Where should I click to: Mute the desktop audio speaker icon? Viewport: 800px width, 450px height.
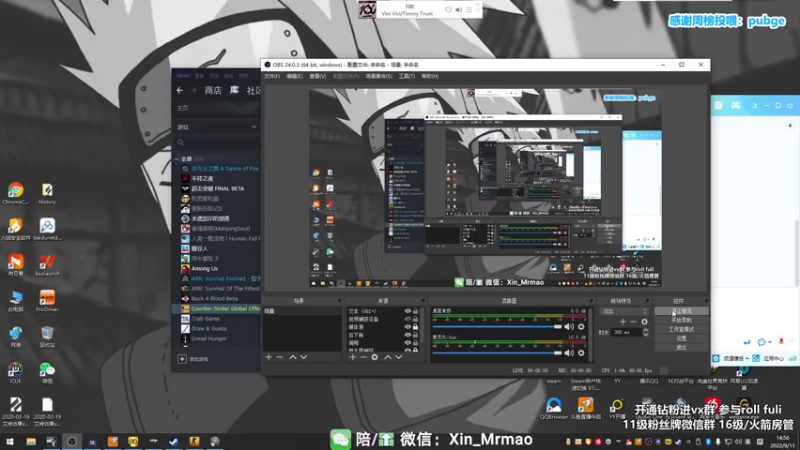click(569, 327)
